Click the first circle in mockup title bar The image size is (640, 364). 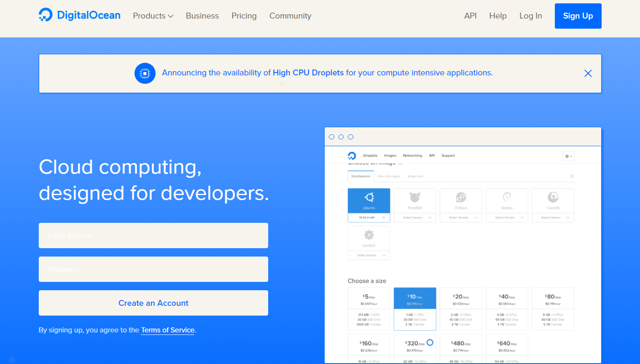(x=331, y=137)
